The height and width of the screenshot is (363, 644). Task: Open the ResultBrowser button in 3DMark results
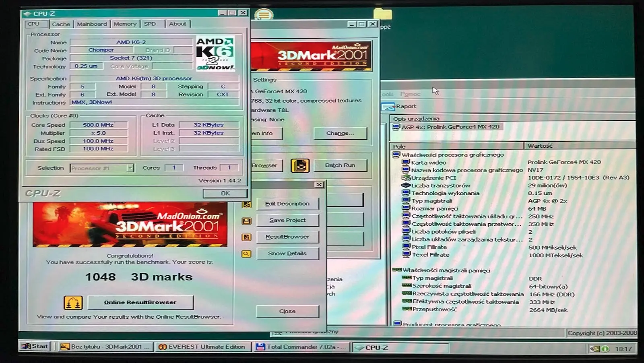(x=287, y=237)
